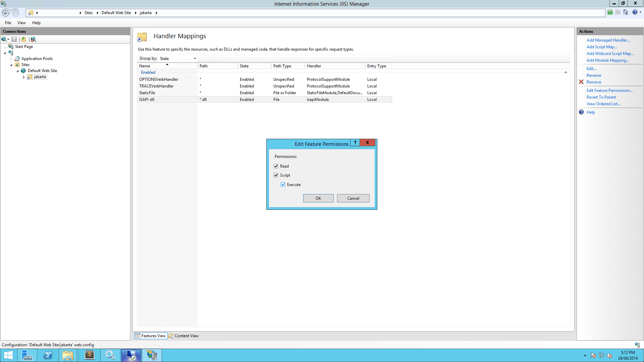Switch to the Content View tab

click(184, 336)
